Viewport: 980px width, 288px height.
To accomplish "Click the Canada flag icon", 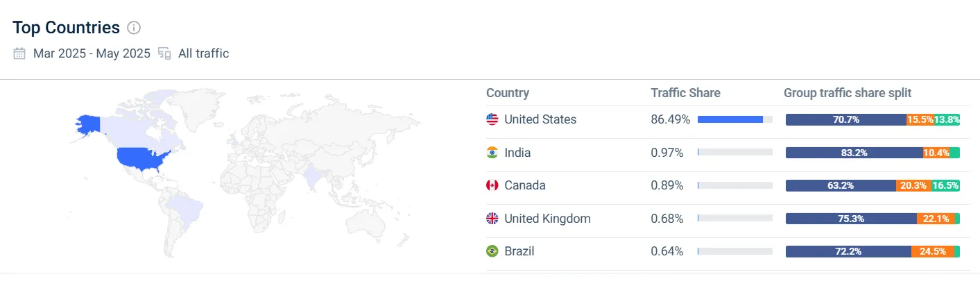I will (x=492, y=185).
